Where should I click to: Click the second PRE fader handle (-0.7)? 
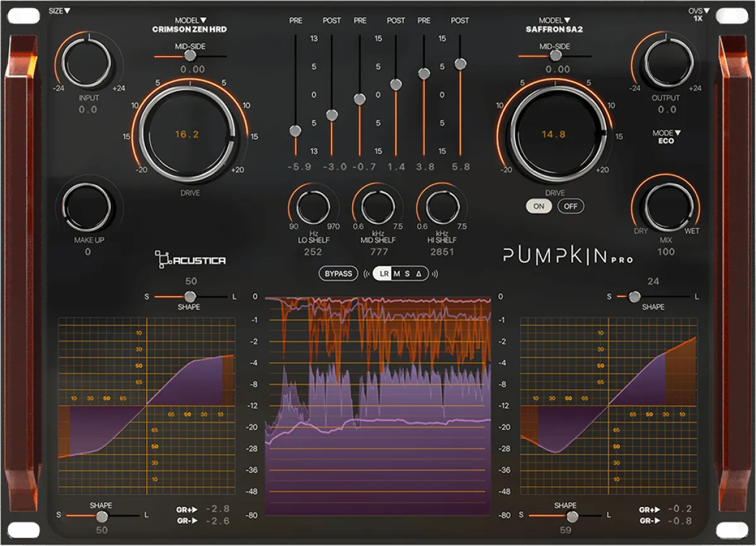pyautogui.click(x=359, y=99)
